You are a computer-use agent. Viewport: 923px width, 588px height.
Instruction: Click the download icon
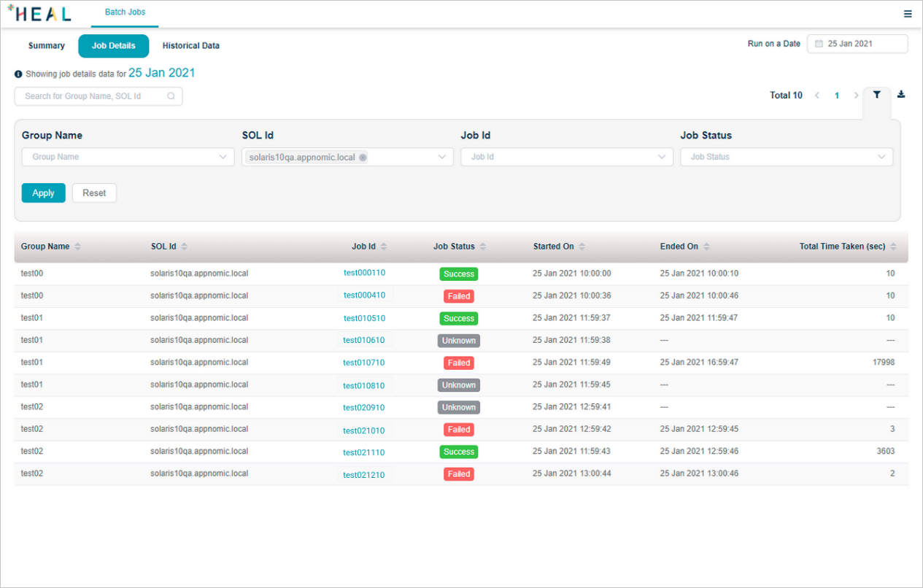click(x=901, y=95)
